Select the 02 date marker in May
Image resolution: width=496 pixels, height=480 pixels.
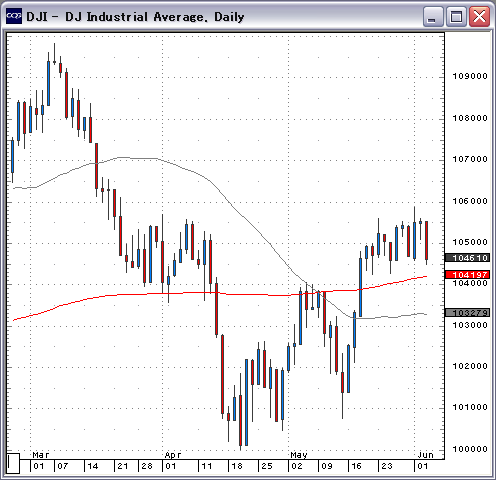click(x=297, y=466)
